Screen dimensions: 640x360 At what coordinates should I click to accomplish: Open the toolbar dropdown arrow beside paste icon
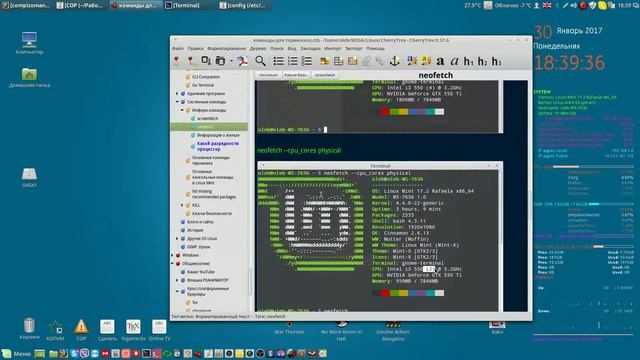[231, 61]
